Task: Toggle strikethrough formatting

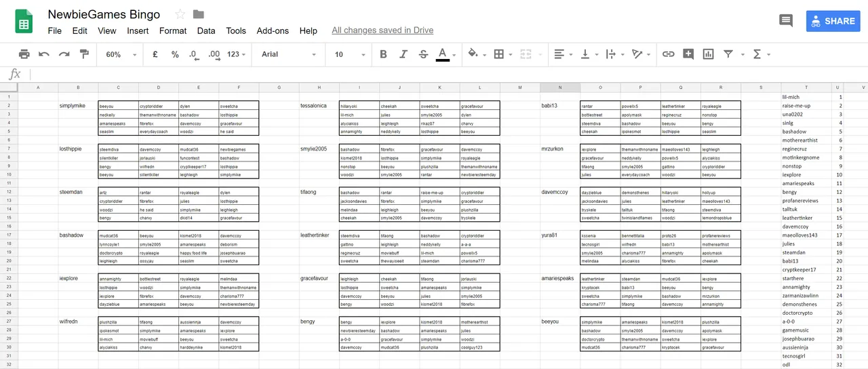Action: point(423,54)
